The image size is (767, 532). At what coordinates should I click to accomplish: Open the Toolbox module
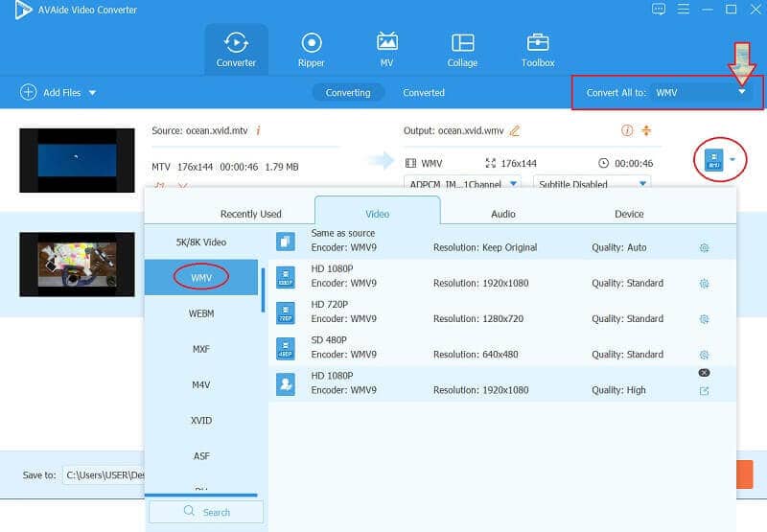[538, 50]
